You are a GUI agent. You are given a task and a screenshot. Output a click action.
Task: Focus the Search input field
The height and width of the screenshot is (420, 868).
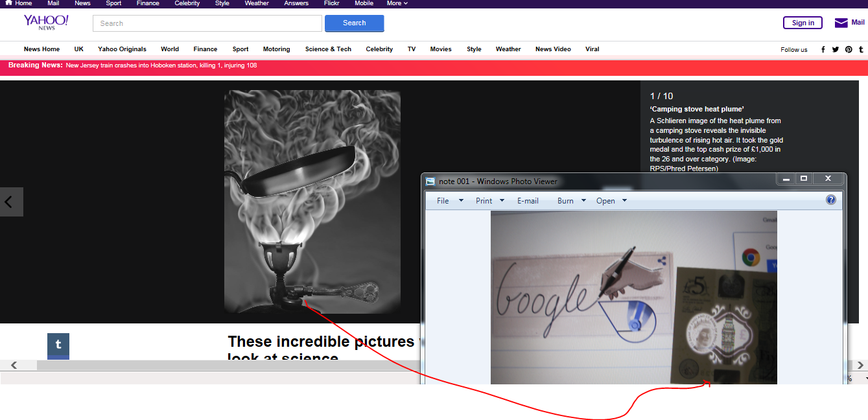(x=207, y=23)
